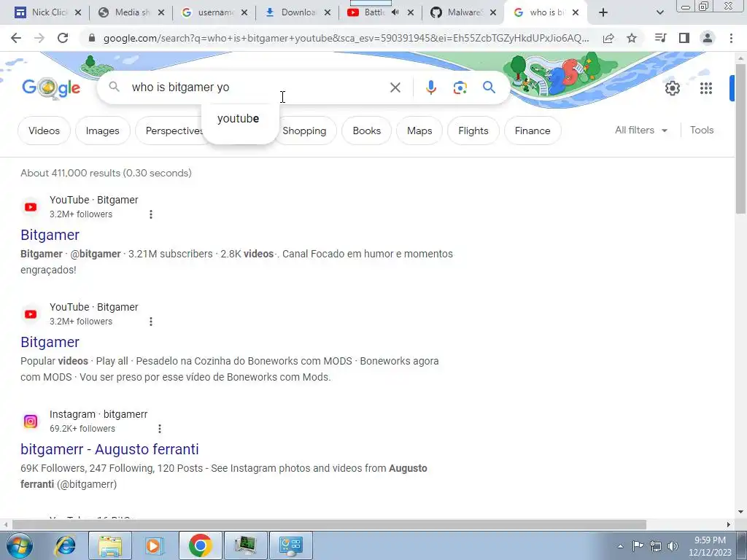Start voice search with microphone
The image size is (747, 560).
(x=431, y=87)
